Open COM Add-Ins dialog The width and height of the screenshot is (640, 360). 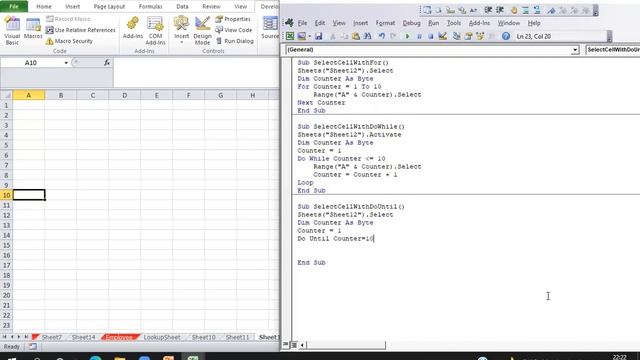click(155, 30)
